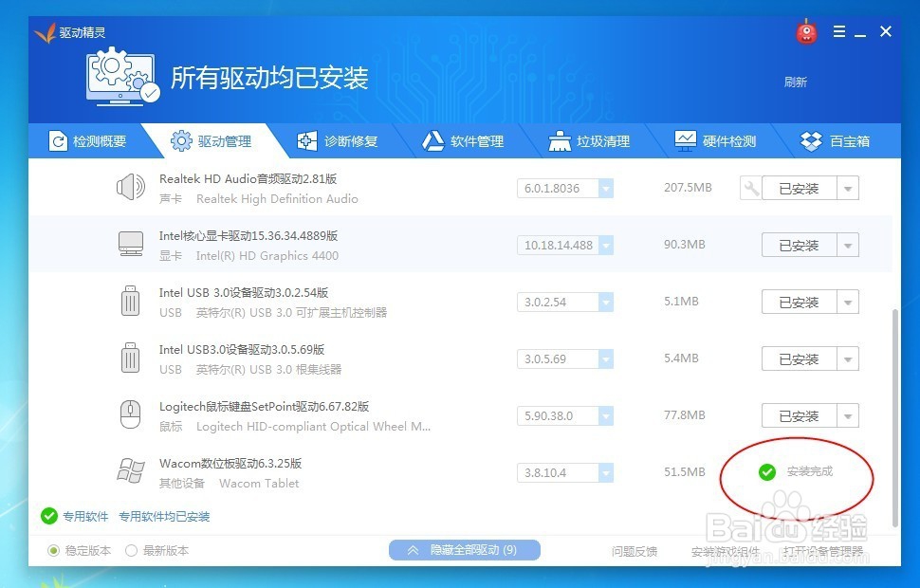The height and width of the screenshot is (588, 920).
Task: Click the speaker icon of Realtek HD Audio
Action: click(130, 188)
